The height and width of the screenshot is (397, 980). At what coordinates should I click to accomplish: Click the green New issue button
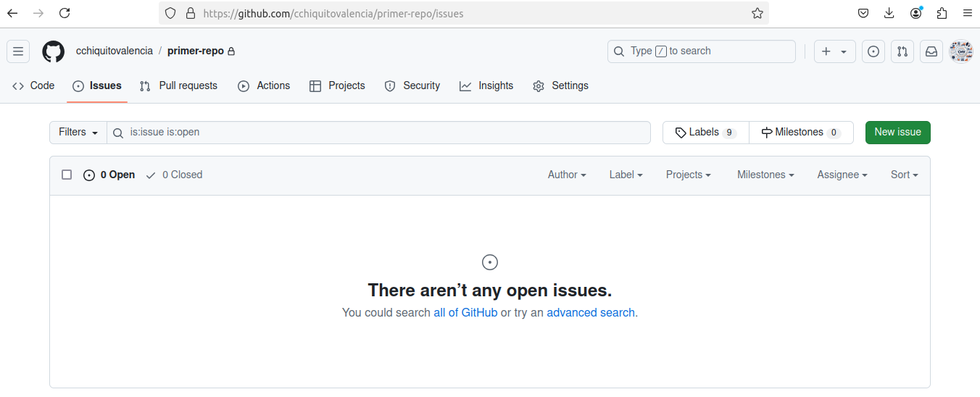[x=897, y=132]
